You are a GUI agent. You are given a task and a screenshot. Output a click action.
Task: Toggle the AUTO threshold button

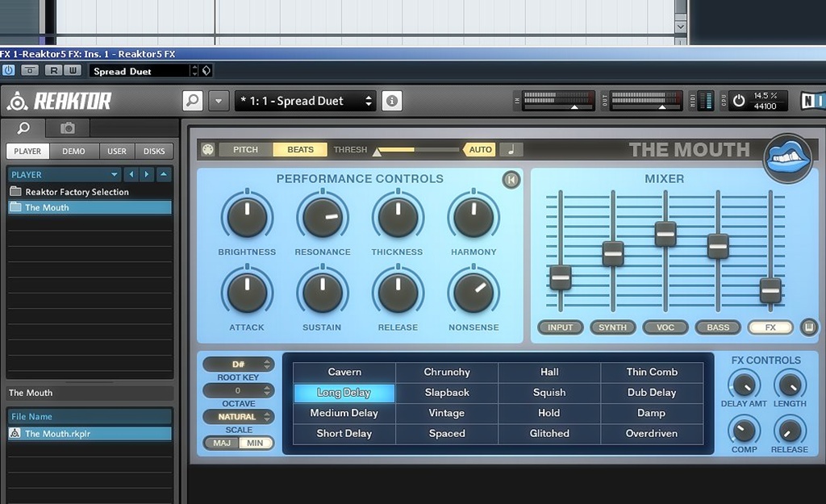(479, 149)
